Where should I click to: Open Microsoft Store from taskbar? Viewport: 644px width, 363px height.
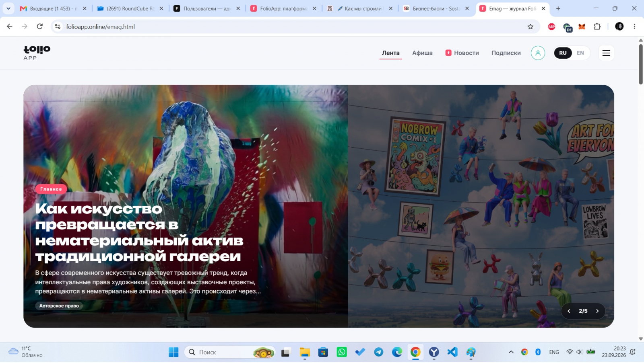point(323,353)
